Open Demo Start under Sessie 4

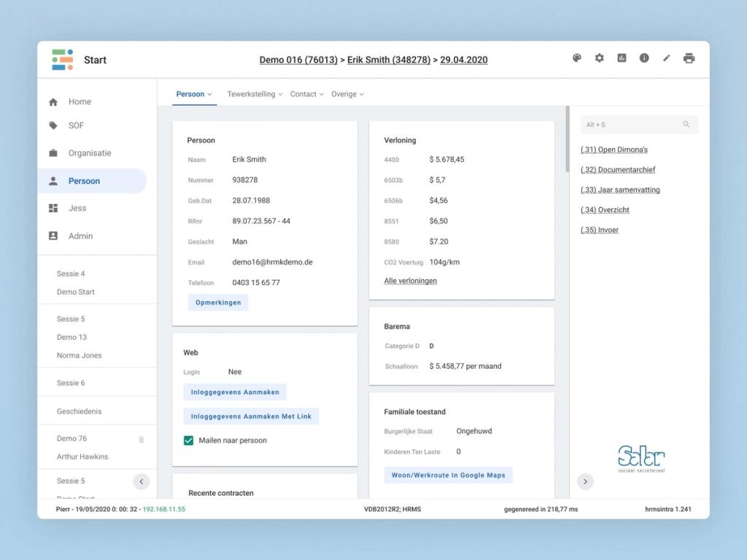click(x=75, y=292)
